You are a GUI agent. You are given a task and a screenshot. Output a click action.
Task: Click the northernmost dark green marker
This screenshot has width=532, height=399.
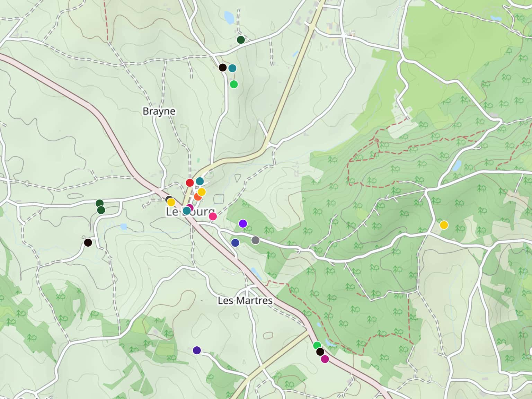click(241, 40)
